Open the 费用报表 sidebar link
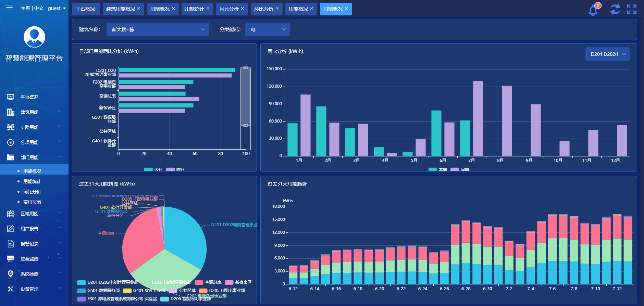Viewport: 644px width, 306px height. 32,202
